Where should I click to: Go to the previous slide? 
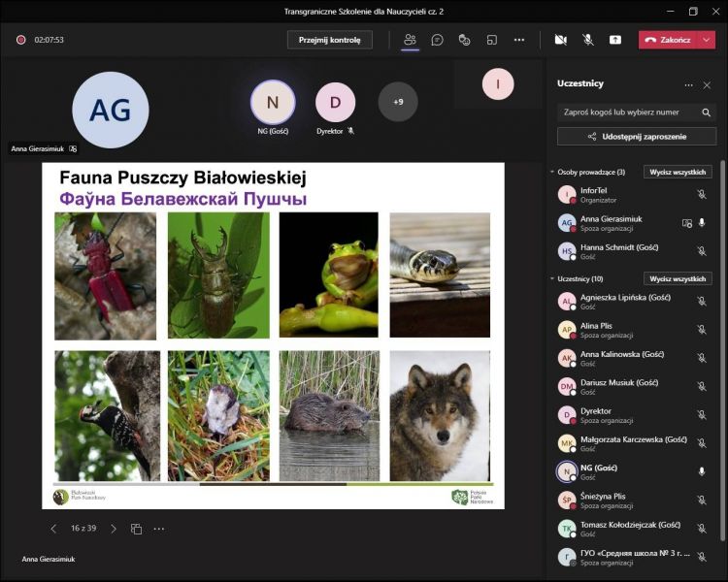tap(53, 529)
